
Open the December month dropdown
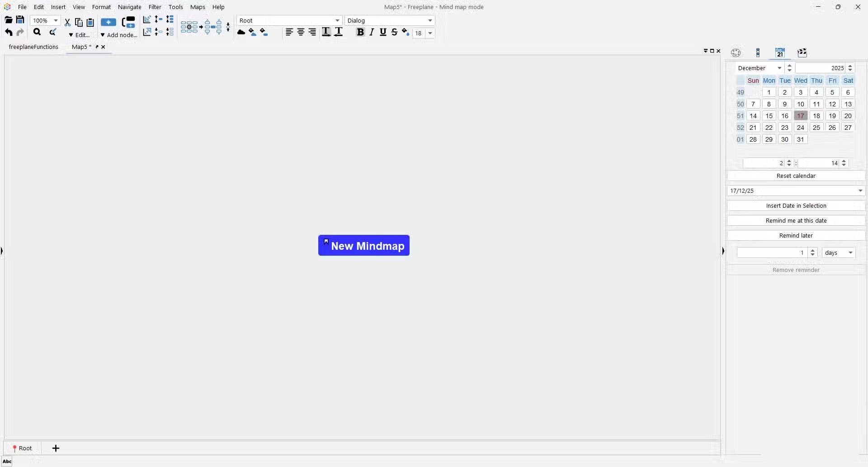coord(759,68)
